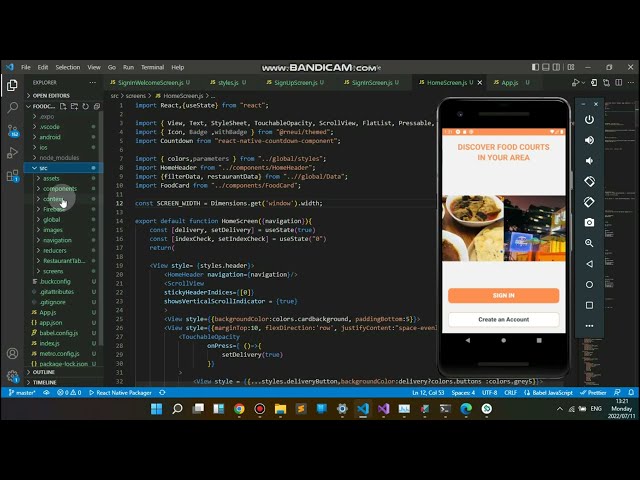Click emulator volume up icon
Screen dimensions: 640x480
pyautogui.click(x=589, y=140)
